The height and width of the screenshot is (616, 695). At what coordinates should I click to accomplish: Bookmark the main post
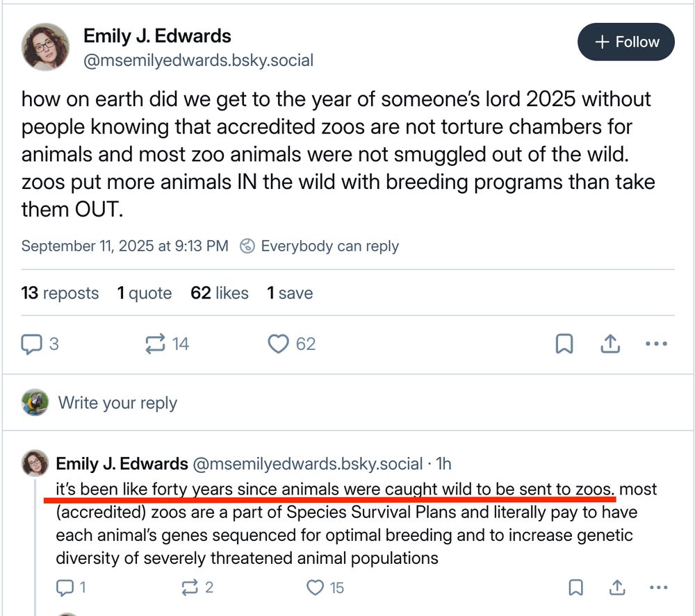pyautogui.click(x=564, y=344)
